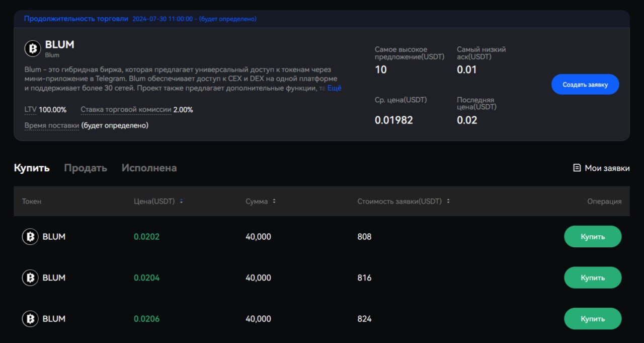This screenshot has width=644, height=343.
Task: Click the document icon beside Мои заявки
Action: tap(577, 168)
